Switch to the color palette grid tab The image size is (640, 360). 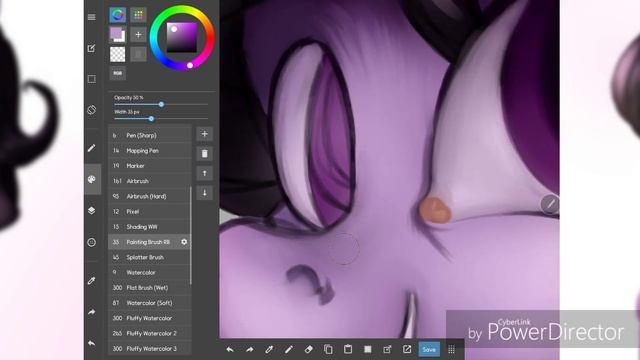(138, 15)
